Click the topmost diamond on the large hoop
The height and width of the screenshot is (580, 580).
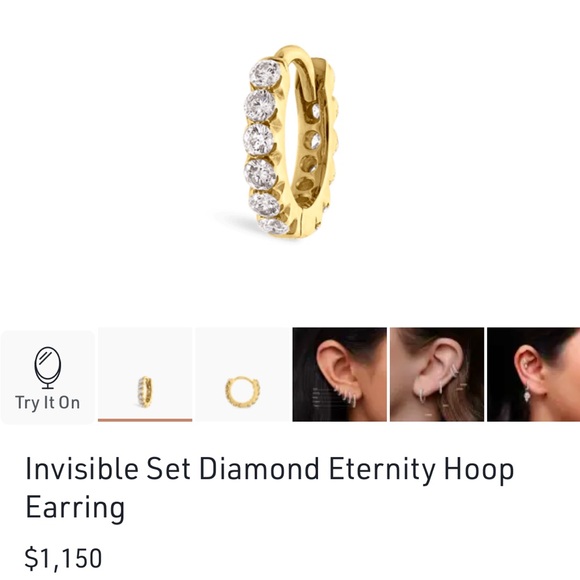pyautogui.click(x=266, y=74)
